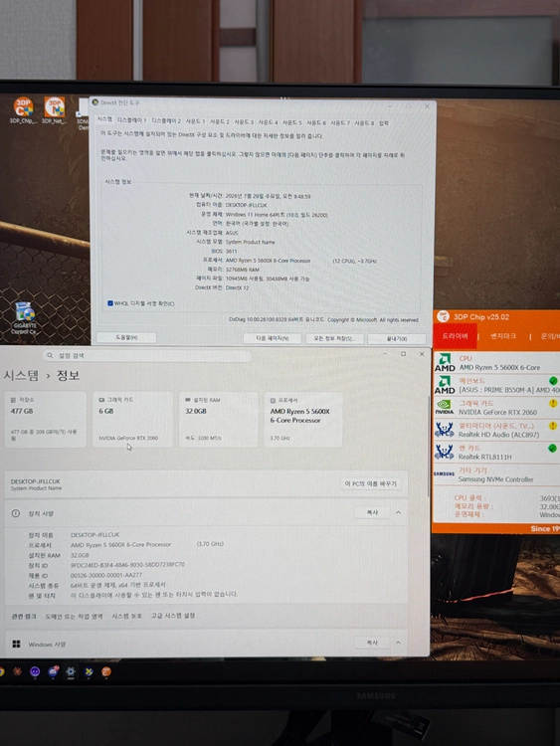Open the 3DP_Chip desktop shortcut

[x=23, y=109]
